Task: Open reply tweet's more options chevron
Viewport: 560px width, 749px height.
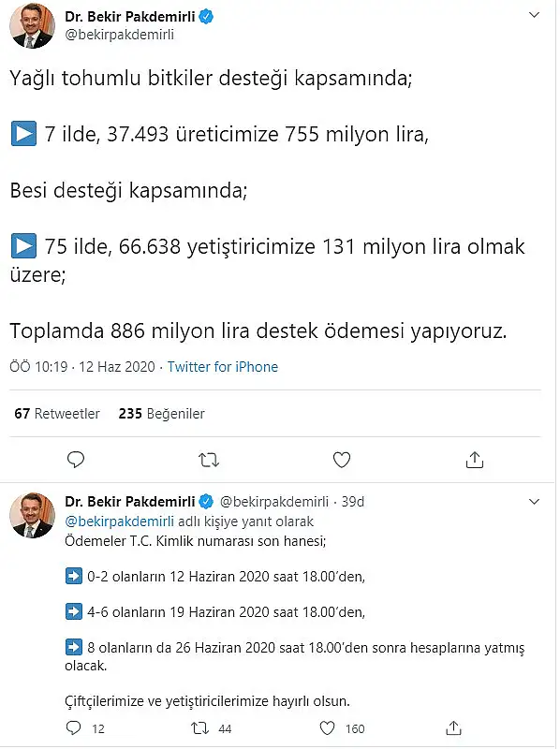Action: tap(534, 502)
